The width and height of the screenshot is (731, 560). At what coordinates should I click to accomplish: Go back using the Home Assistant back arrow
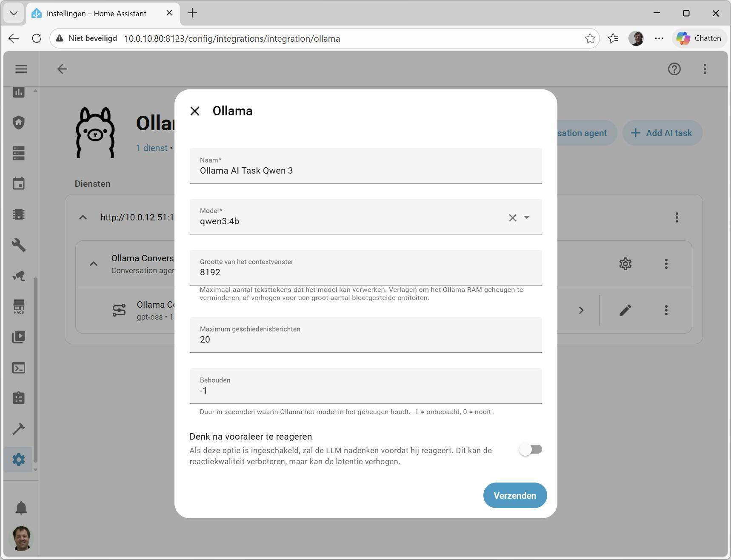(x=62, y=69)
